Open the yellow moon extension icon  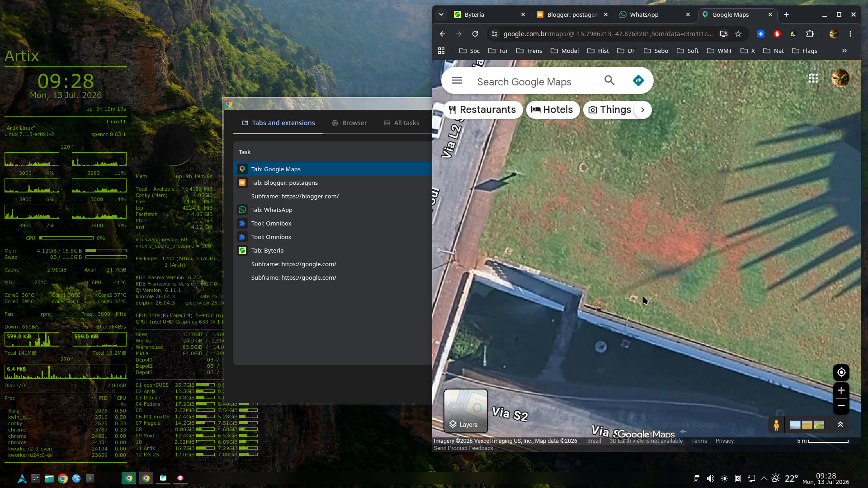[x=793, y=34]
